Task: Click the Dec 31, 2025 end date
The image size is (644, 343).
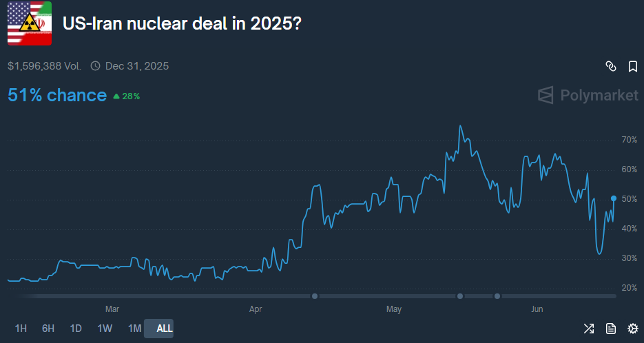Action: (137, 66)
